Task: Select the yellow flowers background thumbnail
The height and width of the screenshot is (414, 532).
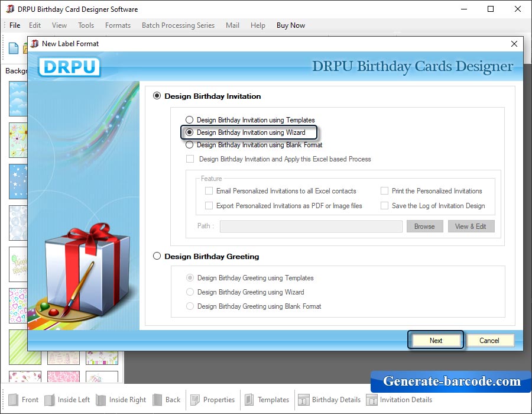Action: (x=18, y=140)
